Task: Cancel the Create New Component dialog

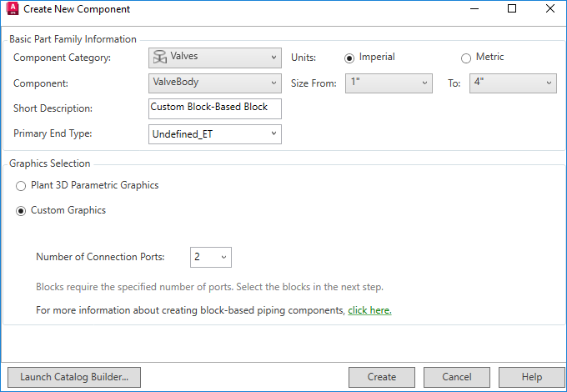Action: (x=457, y=377)
